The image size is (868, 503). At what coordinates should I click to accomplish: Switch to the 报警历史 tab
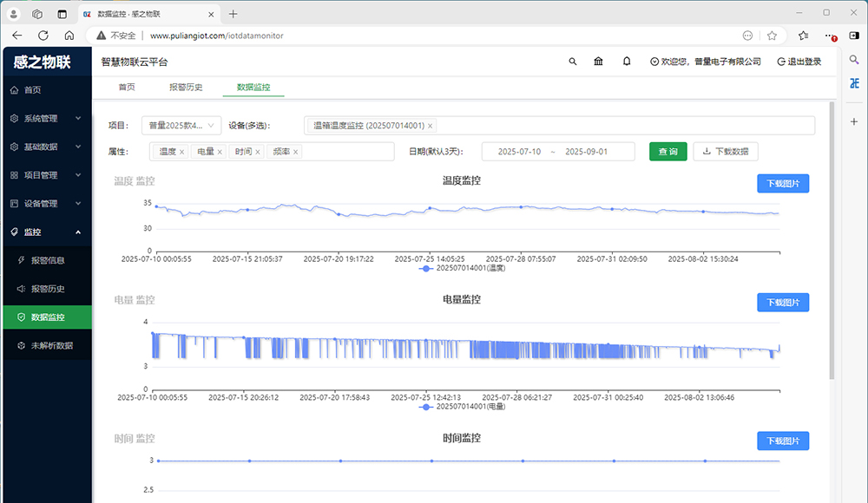pyautogui.click(x=186, y=88)
